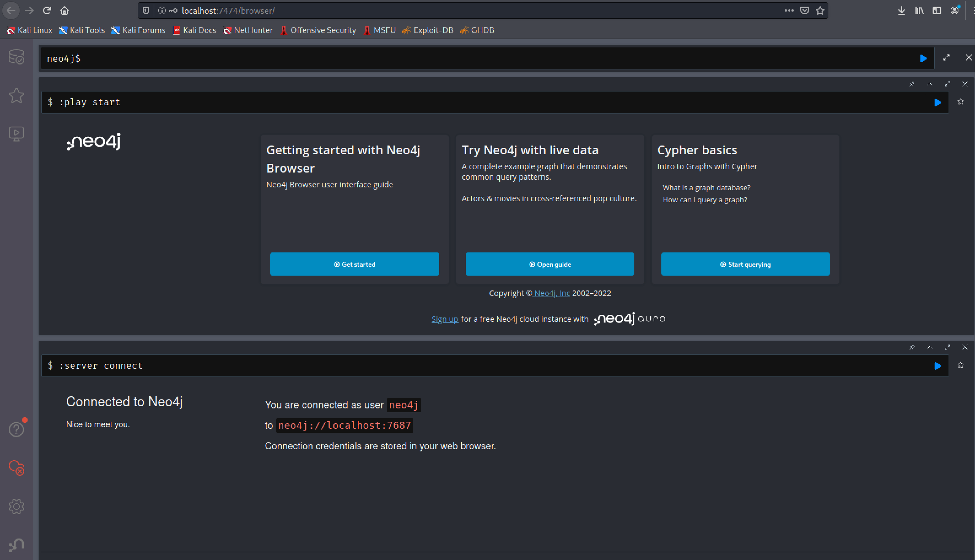Image resolution: width=975 pixels, height=560 pixels.
Task: Rerun the :server connect command
Action: click(938, 366)
